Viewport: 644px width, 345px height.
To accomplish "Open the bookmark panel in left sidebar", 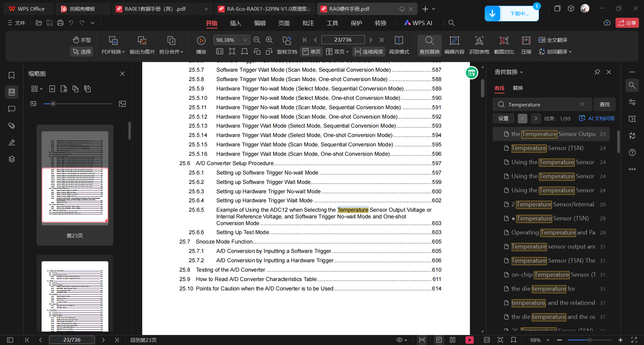I will 12,75.
